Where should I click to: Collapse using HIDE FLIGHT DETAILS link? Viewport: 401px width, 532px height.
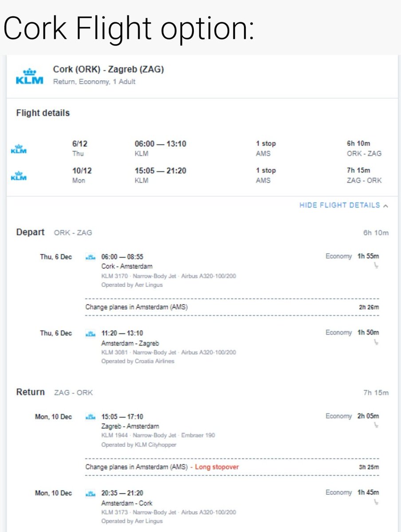click(x=340, y=205)
